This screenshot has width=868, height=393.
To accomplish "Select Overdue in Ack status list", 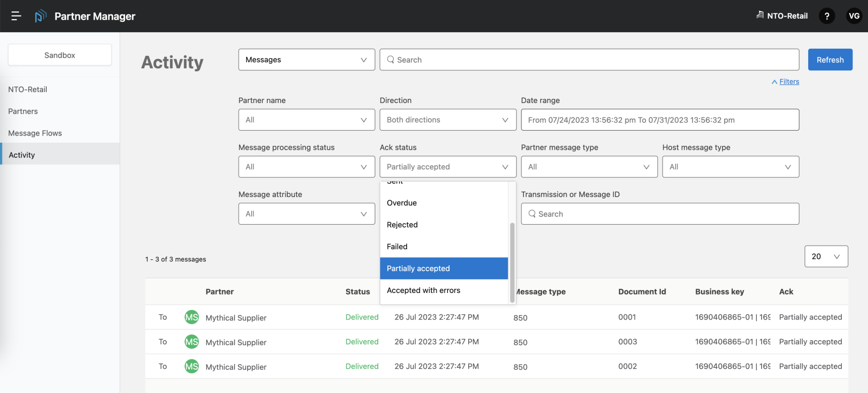I will (444, 203).
